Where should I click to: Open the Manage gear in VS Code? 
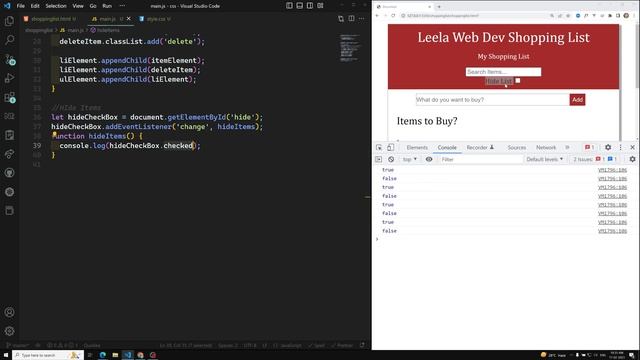(x=9, y=331)
